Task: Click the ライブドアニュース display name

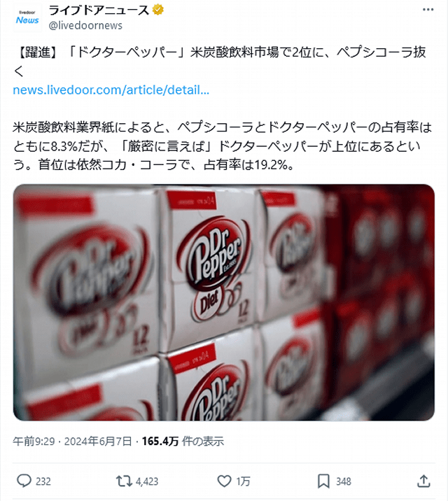Action: [99, 10]
